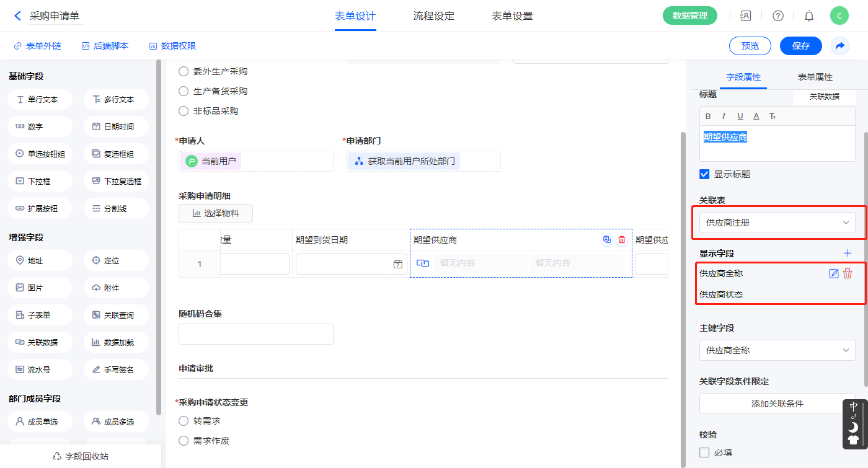Switch to the 流程设定 tab
Screen dimensions: 868x468
[433, 16]
